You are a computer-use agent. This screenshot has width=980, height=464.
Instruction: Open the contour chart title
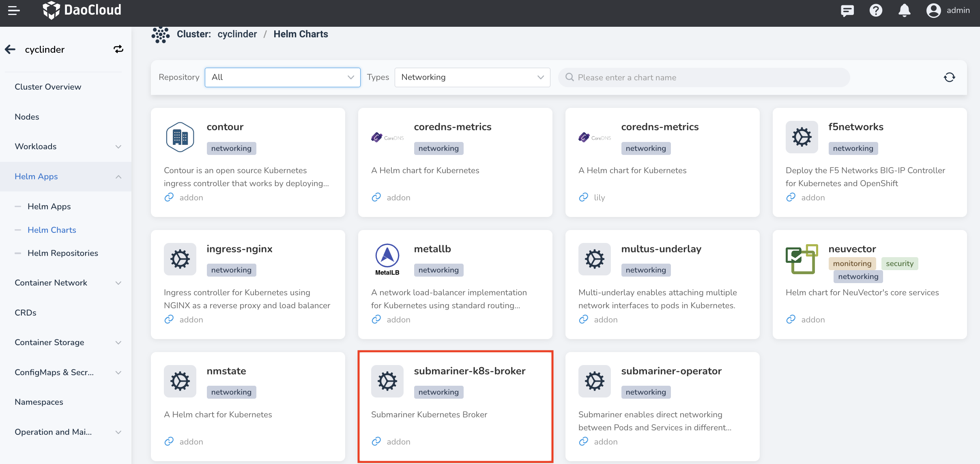click(225, 127)
